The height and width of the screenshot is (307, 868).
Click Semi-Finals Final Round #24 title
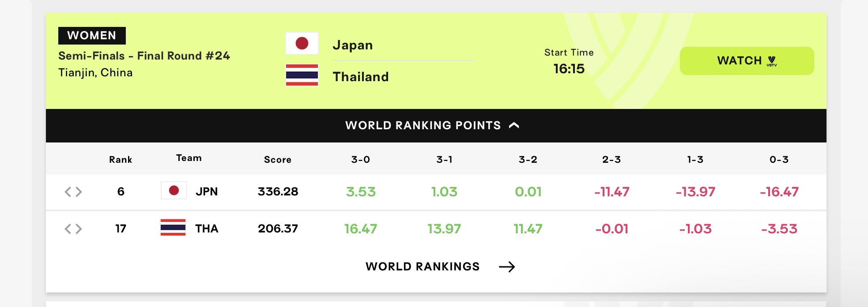coord(144,56)
